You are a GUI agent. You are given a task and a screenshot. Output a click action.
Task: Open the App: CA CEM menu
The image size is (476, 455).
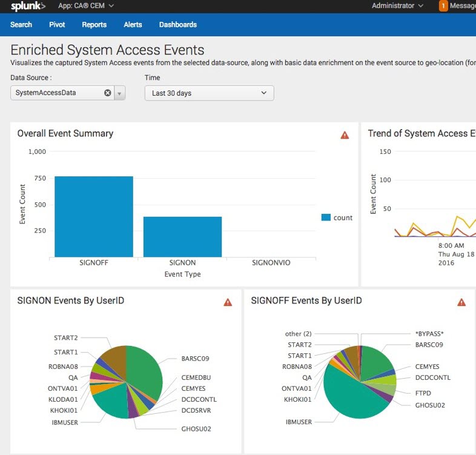tap(85, 6)
